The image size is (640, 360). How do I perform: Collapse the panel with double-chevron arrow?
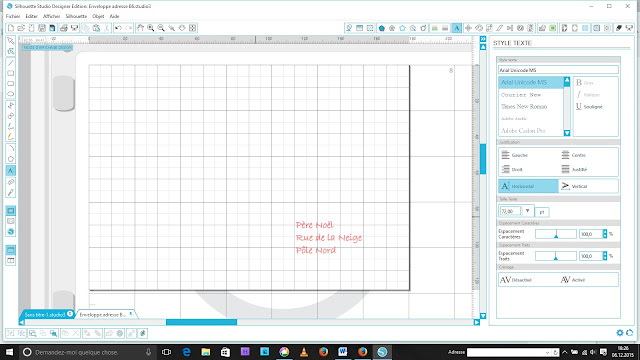pos(483,39)
